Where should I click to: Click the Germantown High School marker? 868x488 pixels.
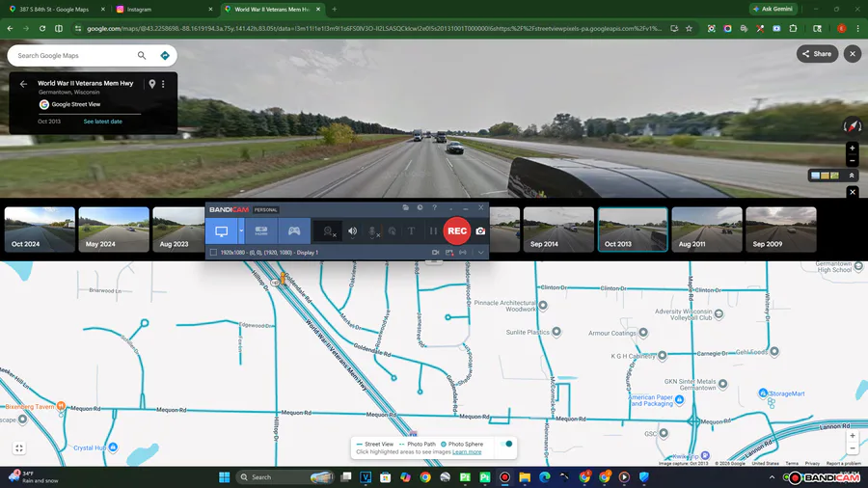(858, 267)
